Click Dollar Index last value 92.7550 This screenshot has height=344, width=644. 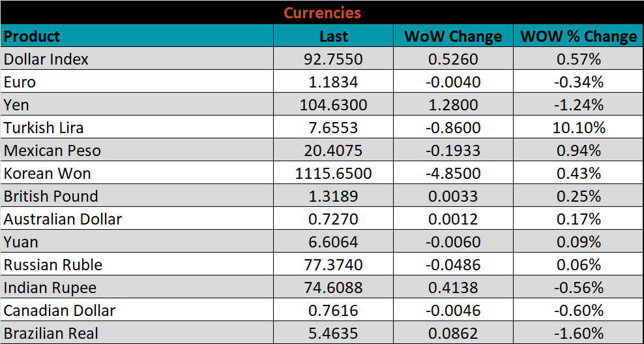pyautogui.click(x=334, y=59)
